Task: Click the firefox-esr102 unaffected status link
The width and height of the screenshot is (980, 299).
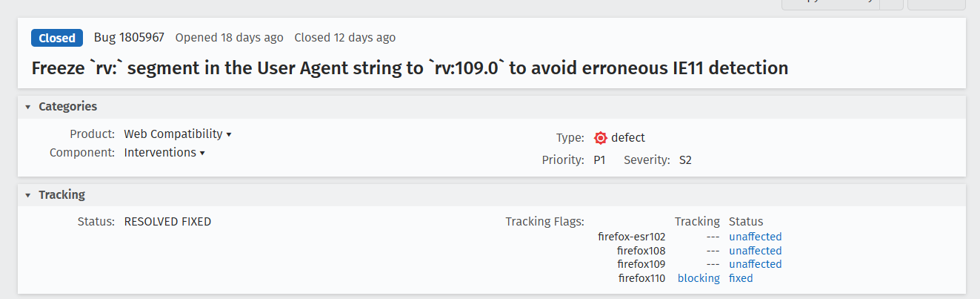Action: pos(755,237)
